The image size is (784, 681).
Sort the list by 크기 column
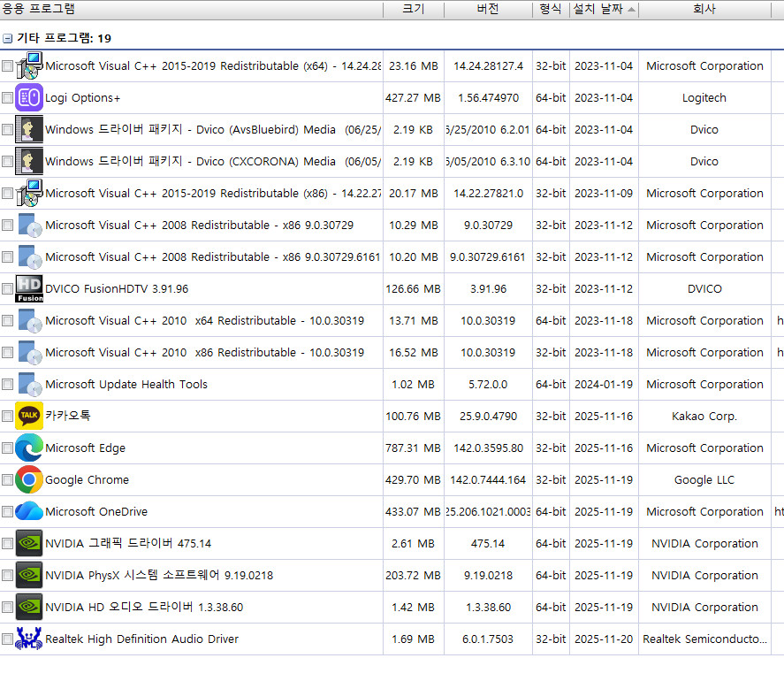point(413,9)
